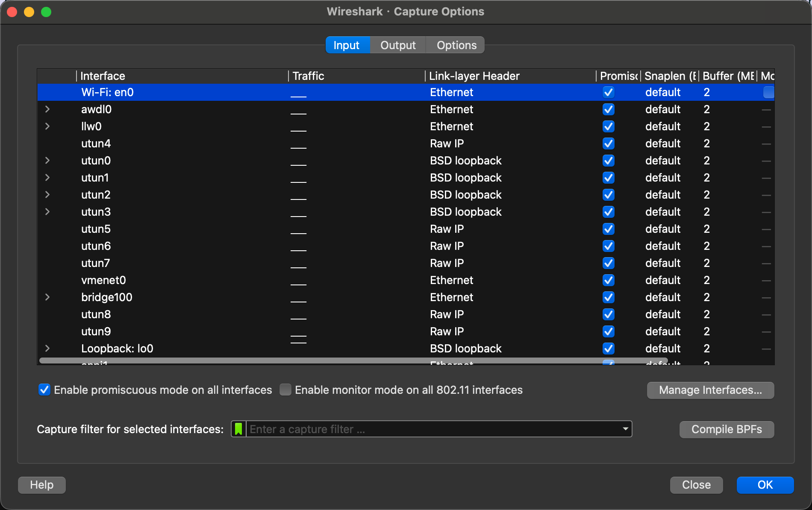Switch to the Output tab

coord(397,45)
